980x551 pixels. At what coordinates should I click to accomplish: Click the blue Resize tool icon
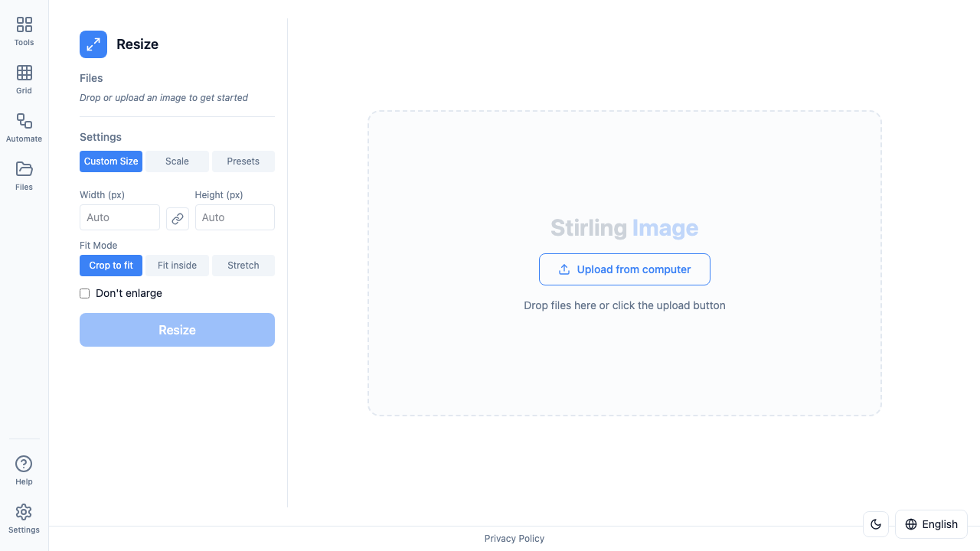click(93, 44)
